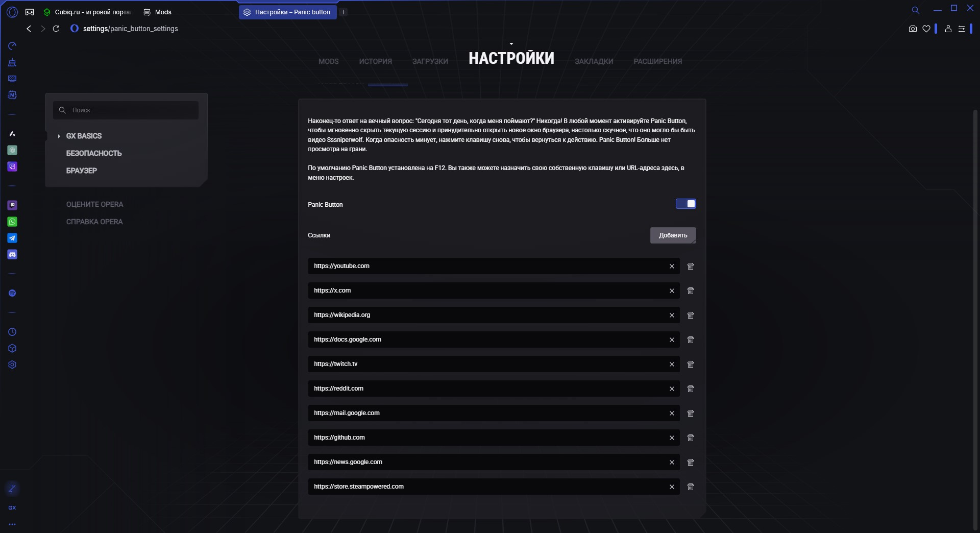Open ОЦЕНИТЕ OPERA link
Image resolution: width=980 pixels, height=533 pixels.
click(x=94, y=204)
